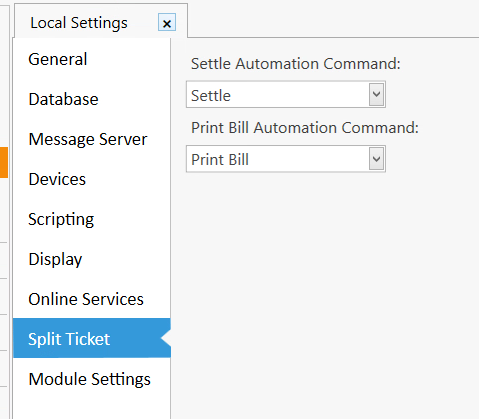Expand the Settle Automation Command dropdown arrow
This screenshot has width=479, height=419.
[x=377, y=94]
